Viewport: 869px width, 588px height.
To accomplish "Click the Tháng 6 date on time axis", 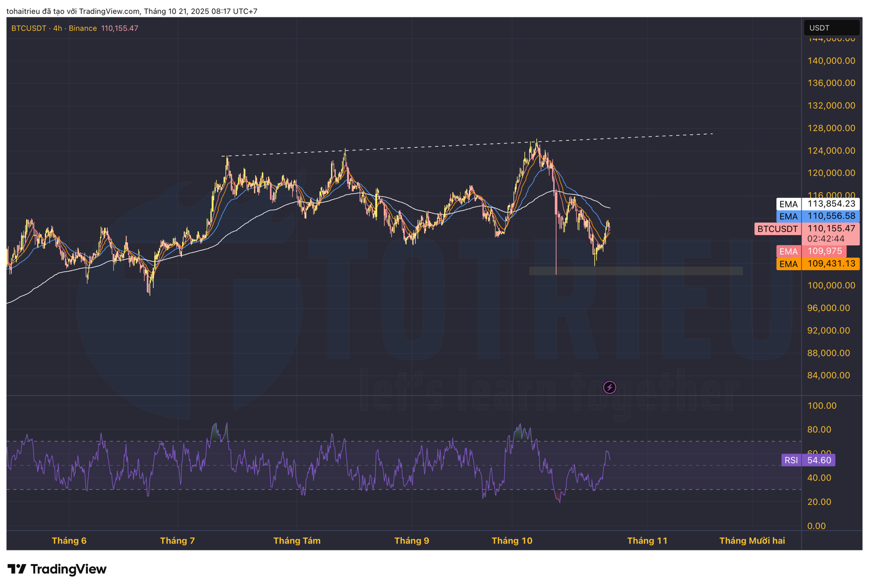I will point(69,540).
